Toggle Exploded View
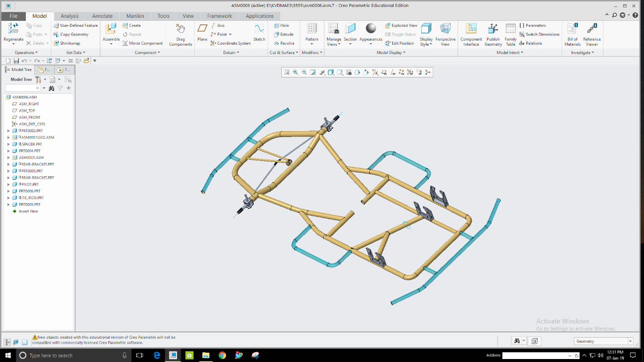 pos(401,25)
